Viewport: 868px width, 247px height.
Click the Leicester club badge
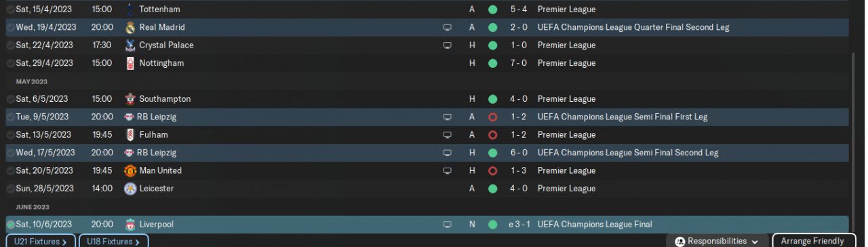pos(130,189)
